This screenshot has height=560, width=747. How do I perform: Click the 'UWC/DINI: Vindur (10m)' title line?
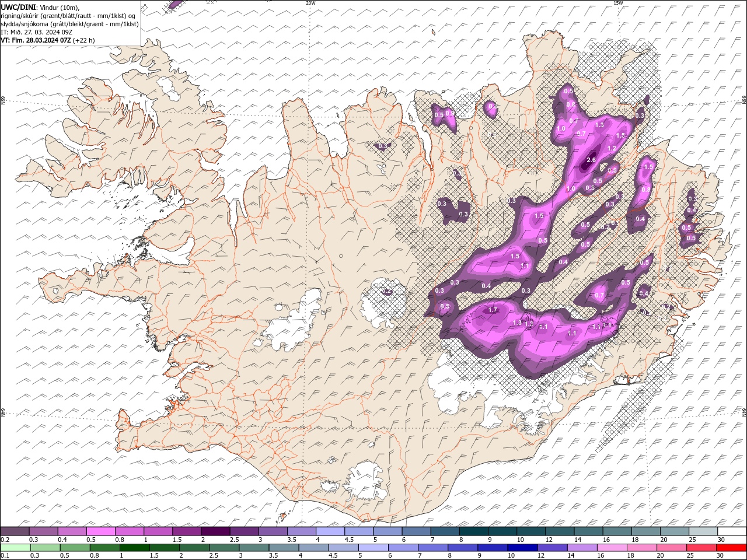click(40, 7)
